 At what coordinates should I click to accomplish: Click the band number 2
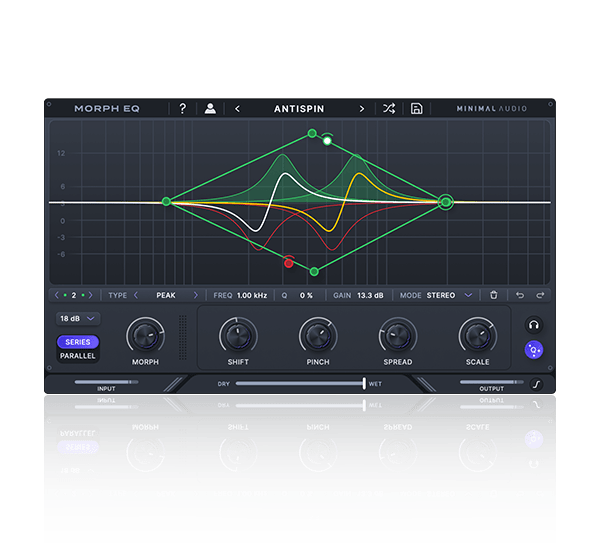coord(73,295)
